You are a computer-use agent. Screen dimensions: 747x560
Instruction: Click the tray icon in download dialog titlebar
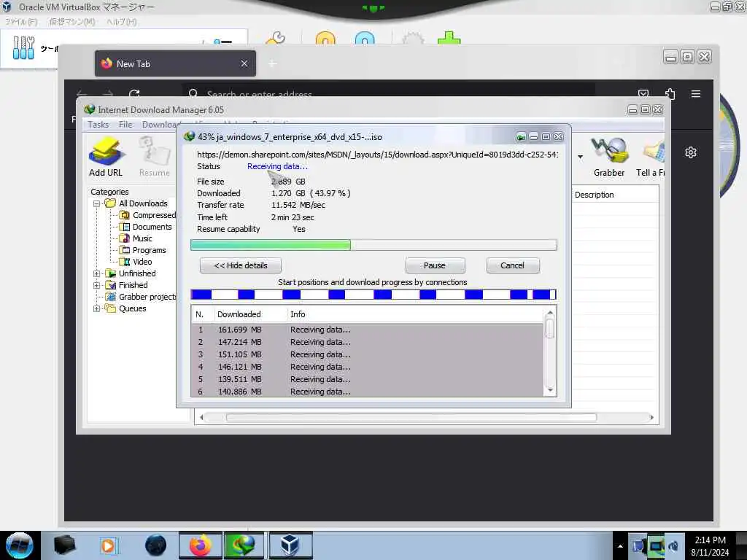(521, 137)
